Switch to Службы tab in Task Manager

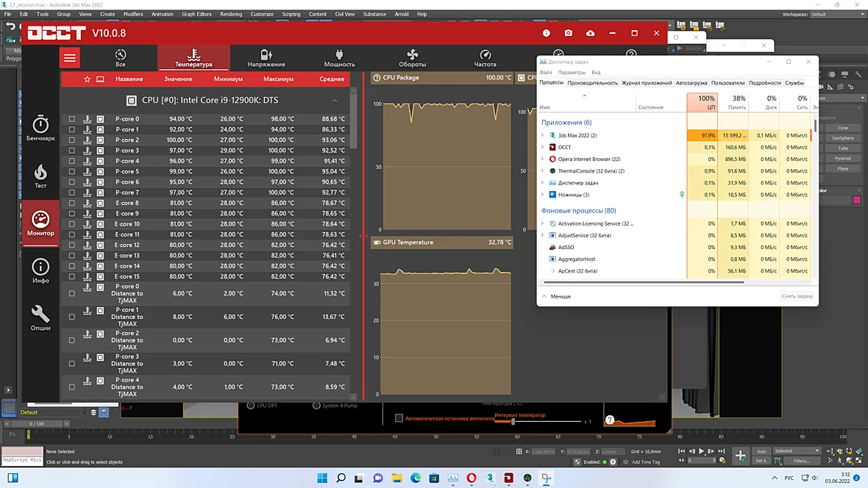click(794, 83)
